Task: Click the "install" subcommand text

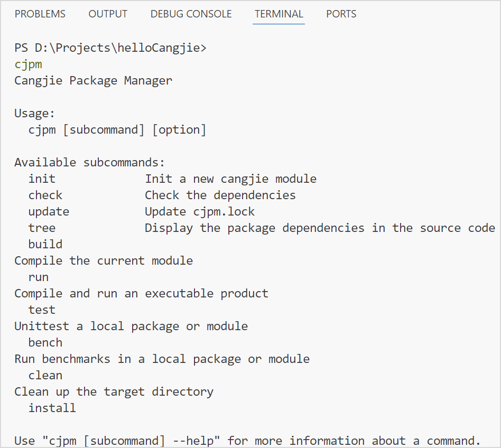Action: [x=52, y=408]
